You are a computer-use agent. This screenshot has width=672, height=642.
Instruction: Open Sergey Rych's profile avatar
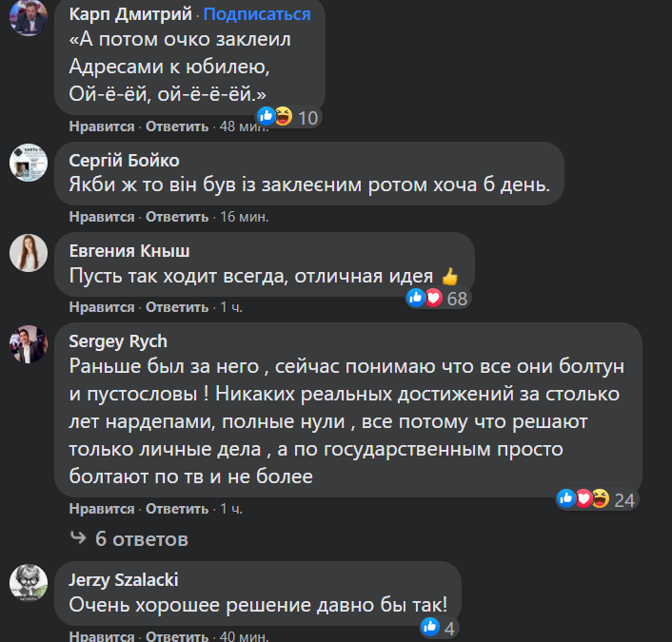(x=29, y=345)
